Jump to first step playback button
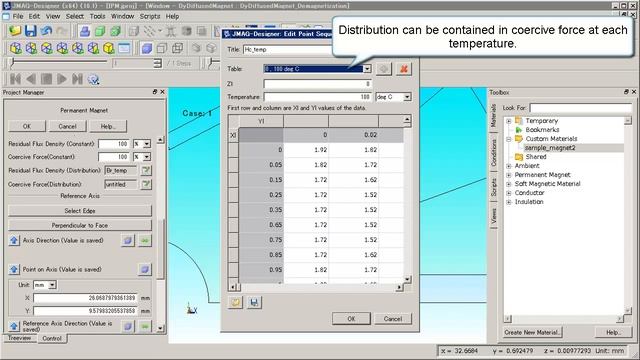The image size is (640, 360). (x=15, y=79)
